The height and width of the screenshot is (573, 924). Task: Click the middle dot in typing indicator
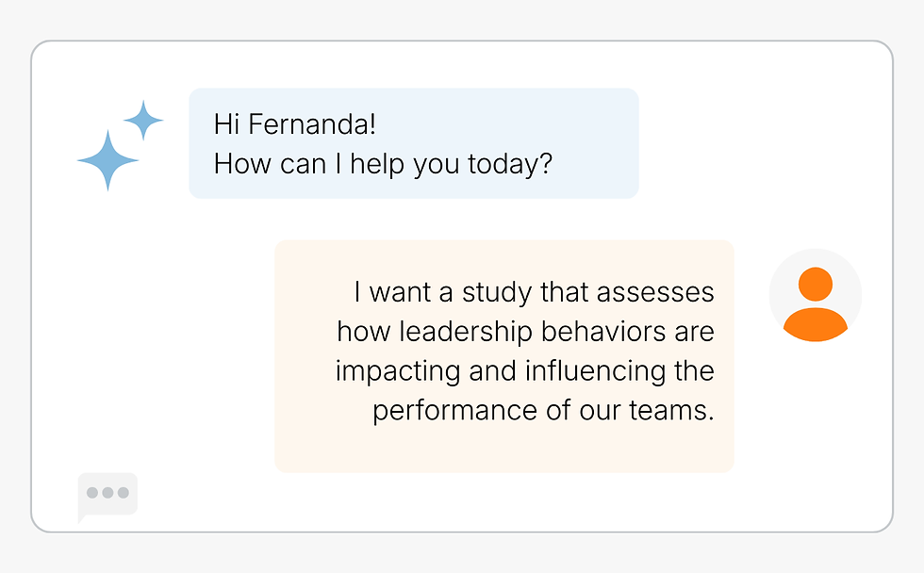[x=107, y=493]
